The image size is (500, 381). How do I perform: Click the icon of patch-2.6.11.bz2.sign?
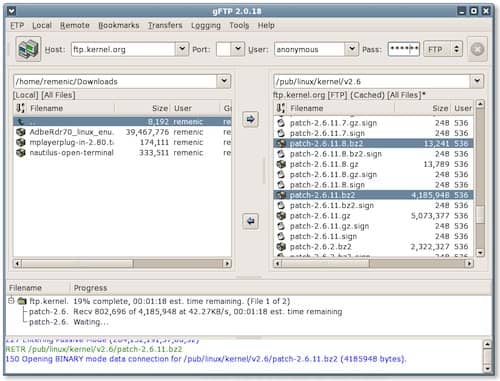pos(281,205)
